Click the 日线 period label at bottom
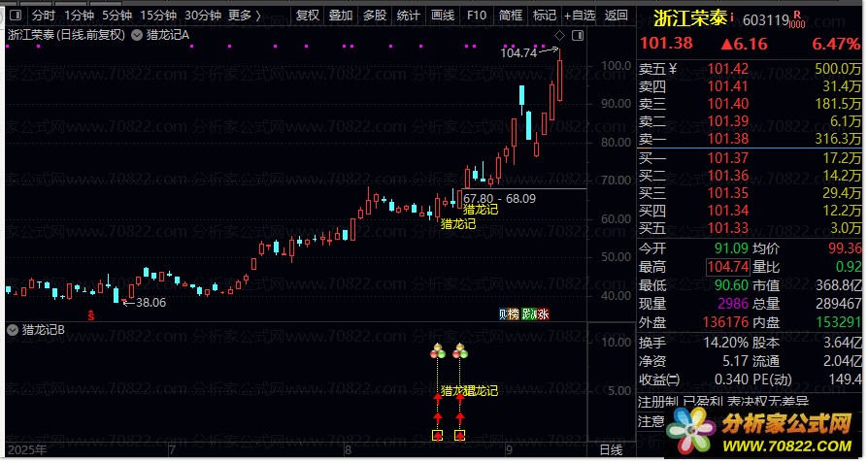The width and height of the screenshot is (868, 462). click(611, 450)
